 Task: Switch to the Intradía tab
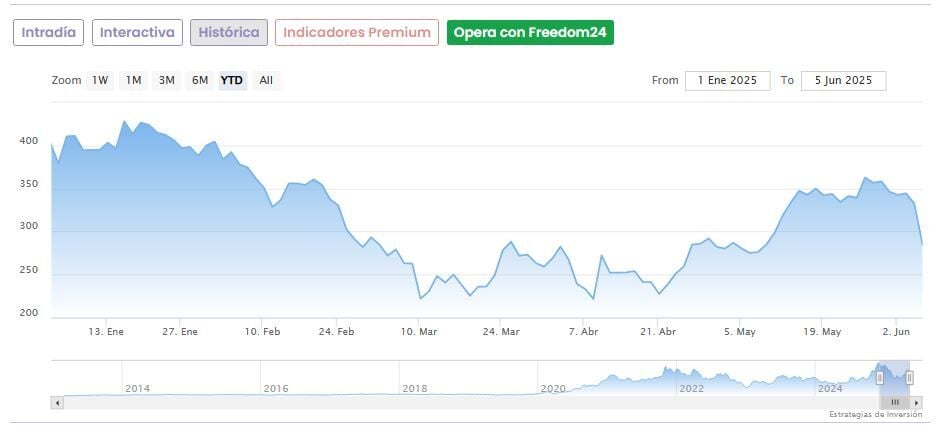point(48,33)
